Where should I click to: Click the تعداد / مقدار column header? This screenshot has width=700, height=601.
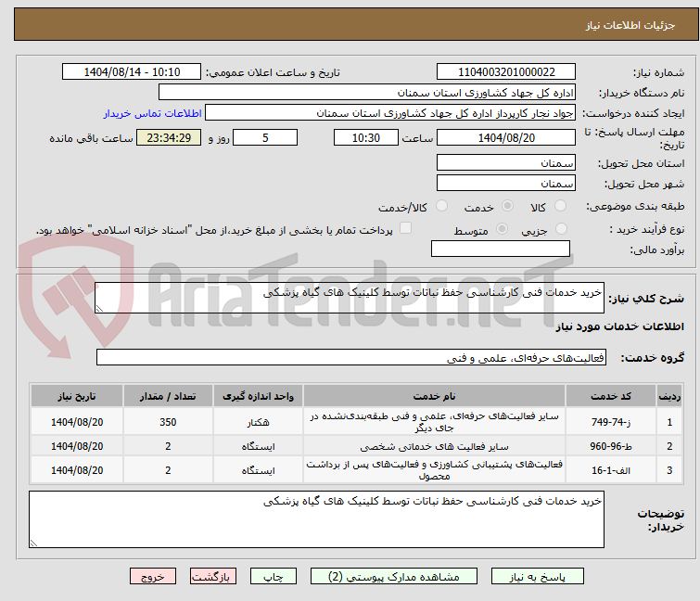coord(168,397)
